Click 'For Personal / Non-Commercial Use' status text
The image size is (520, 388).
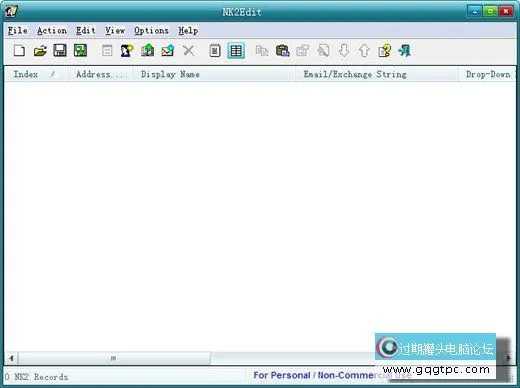(x=332, y=375)
